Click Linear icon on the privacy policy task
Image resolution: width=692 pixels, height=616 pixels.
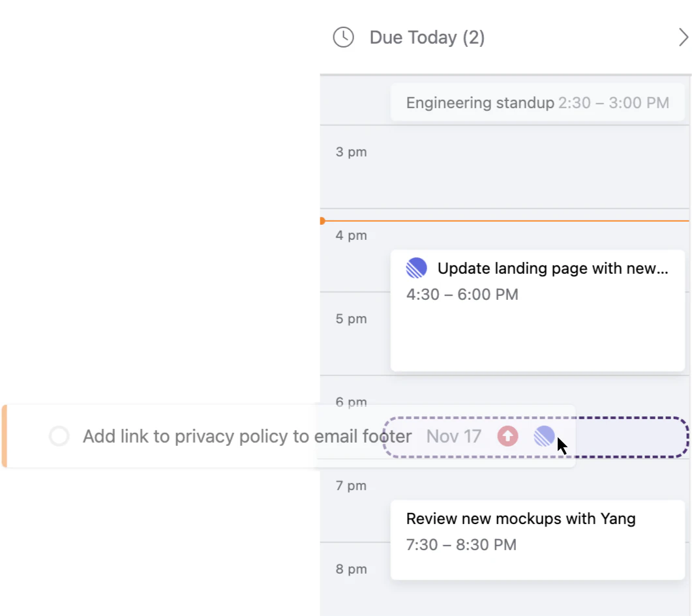[544, 436]
